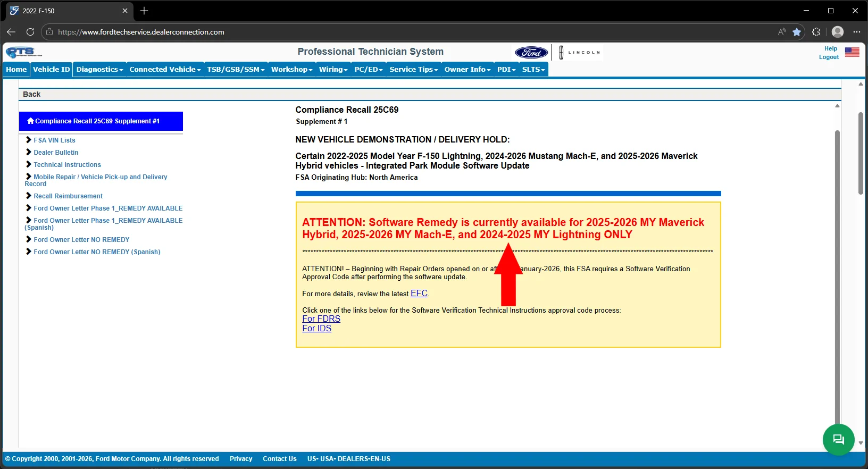
Task: Expand Technical Instructions chevron
Action: point(29,164)
